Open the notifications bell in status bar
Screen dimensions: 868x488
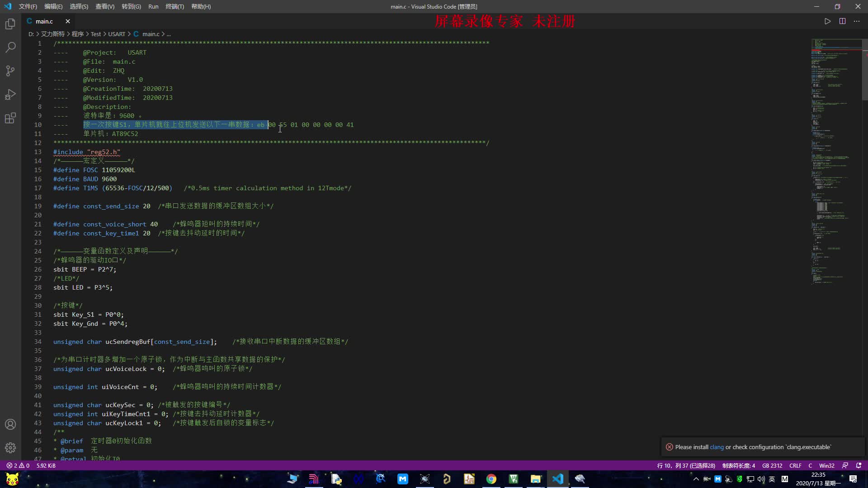(x=859, y=465)
